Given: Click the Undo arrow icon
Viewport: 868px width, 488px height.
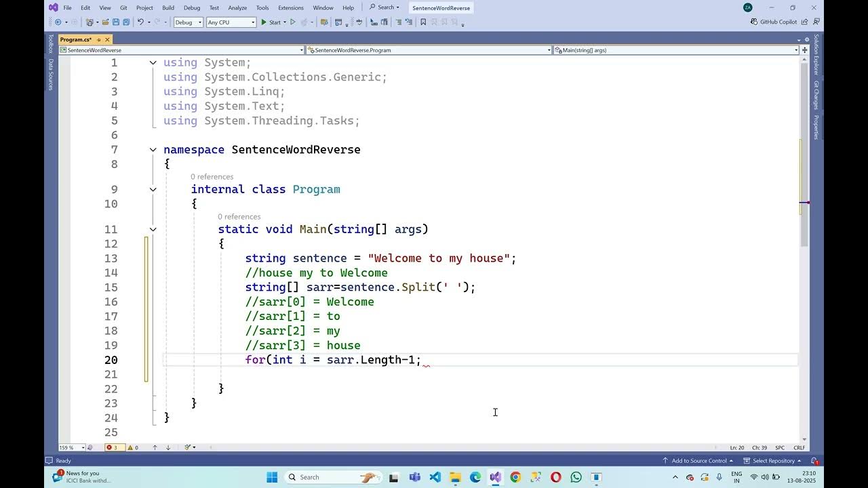Looking at the screenshot, I should click(x=140, y=22).
